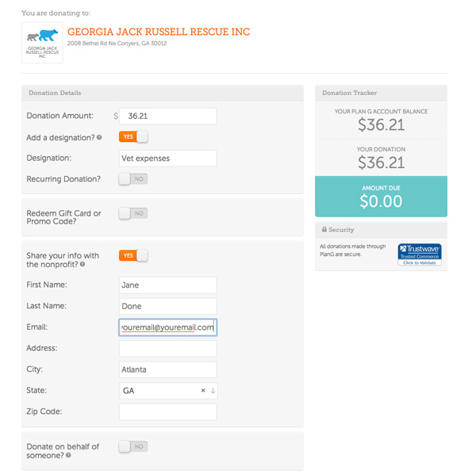Open the State dropdown arrow
This screenshot has width=476, height=474.
(213, 391)
